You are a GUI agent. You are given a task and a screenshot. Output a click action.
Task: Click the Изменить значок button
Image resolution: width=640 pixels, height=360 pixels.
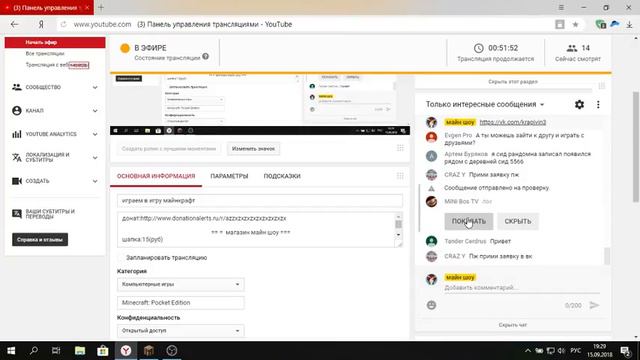click(x=253, y=149)
